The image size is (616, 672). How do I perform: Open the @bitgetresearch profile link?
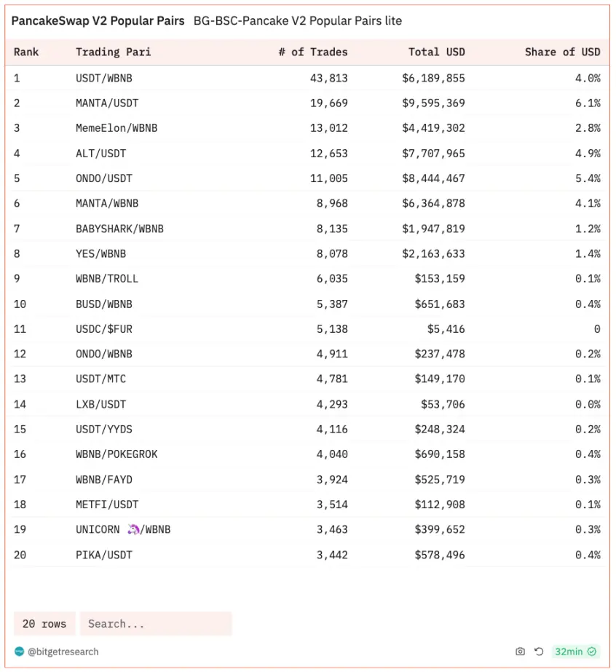coord(63,652)
